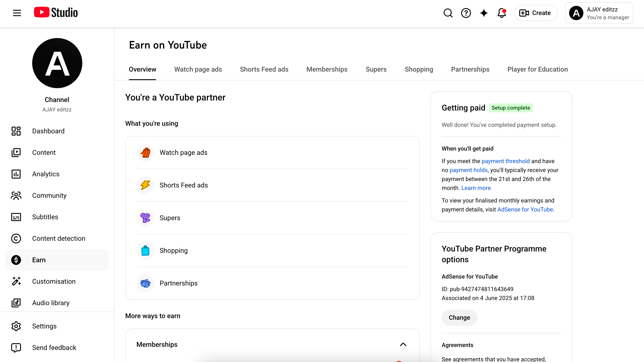
Task: Open the hamburger navigation menu
Action: coord(17,13)
